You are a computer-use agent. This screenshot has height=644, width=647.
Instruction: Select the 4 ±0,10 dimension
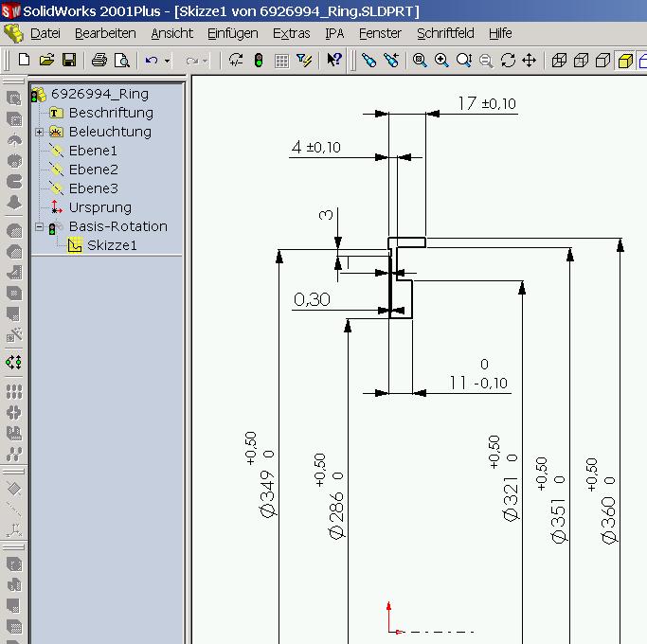pyautogui.click(x=315, y=148)
